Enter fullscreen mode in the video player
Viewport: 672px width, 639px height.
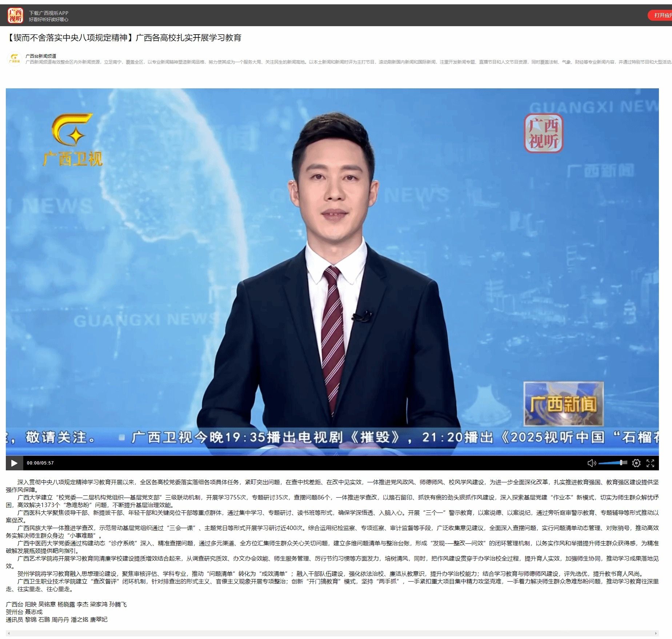(x=650, y=463)
